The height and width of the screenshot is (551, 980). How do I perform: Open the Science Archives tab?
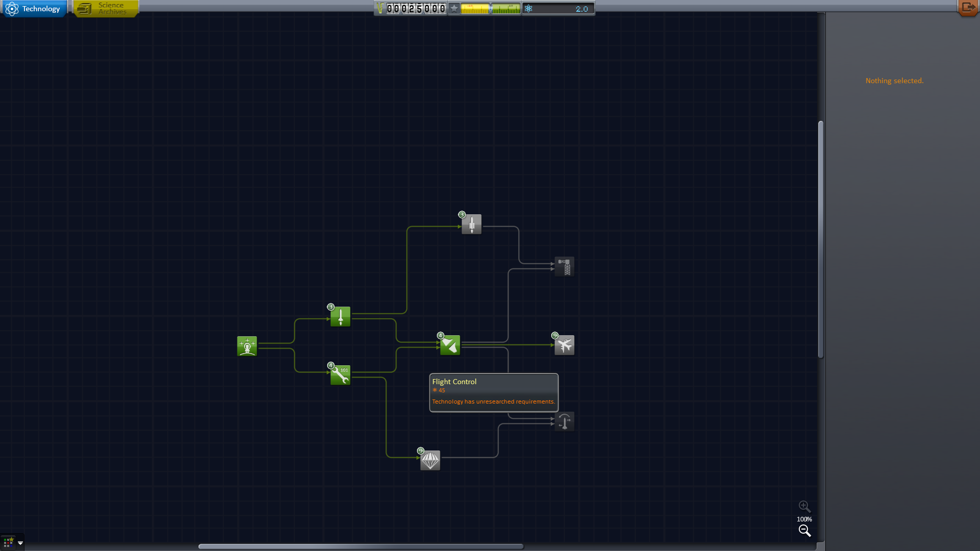[x=106, y=9]
